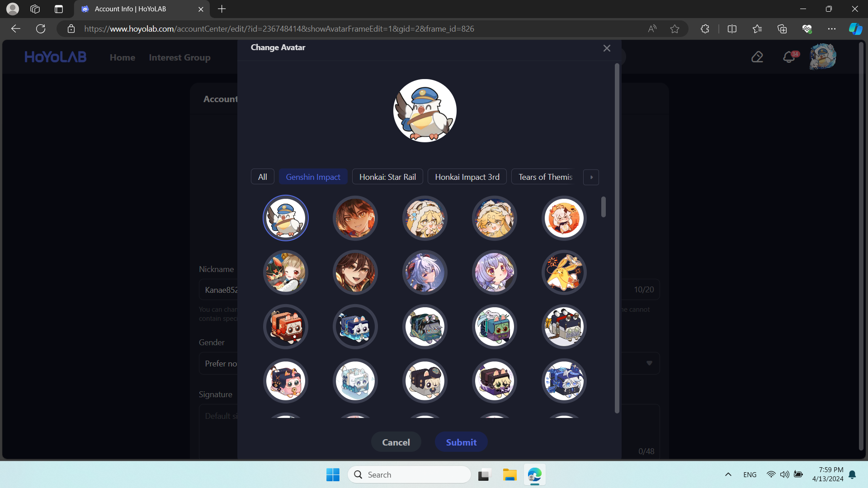Open the HoYoLAB notifications bell

[x=789, y=57]
